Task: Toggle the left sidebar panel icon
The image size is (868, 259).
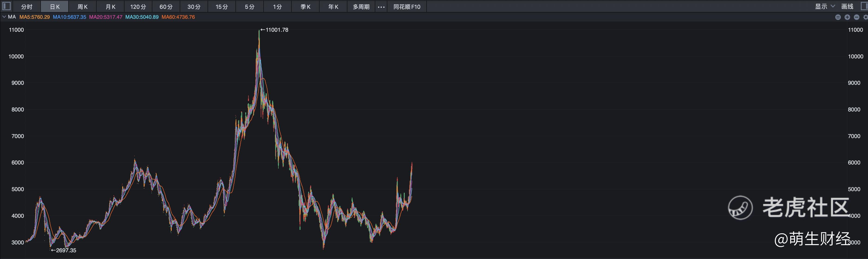Action: pyautogui.click(x=7, y=6)
